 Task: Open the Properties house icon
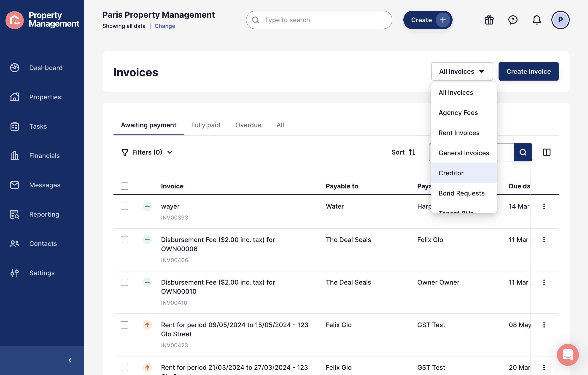[x=15, y=97]
